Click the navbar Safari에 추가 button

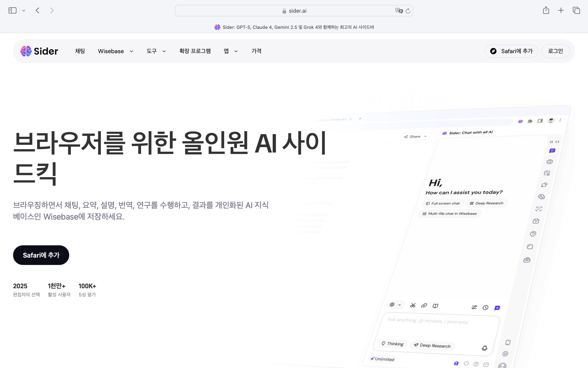511,51
